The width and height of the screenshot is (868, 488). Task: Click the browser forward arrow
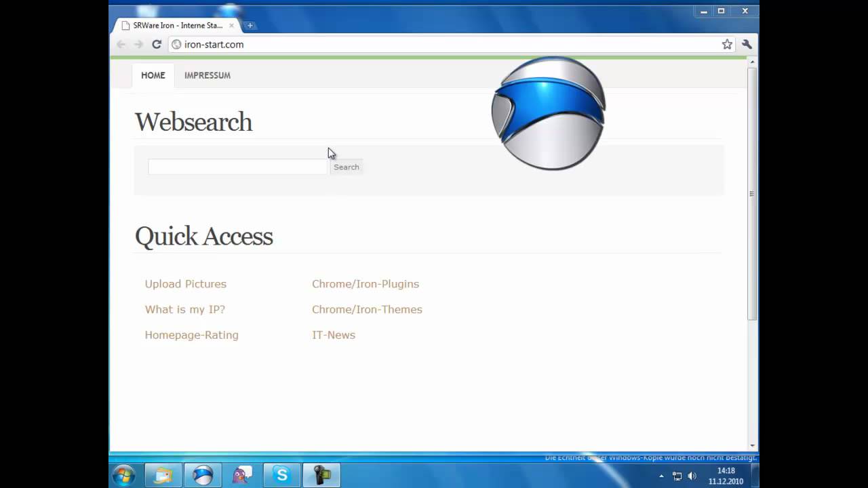coord(138,44)
